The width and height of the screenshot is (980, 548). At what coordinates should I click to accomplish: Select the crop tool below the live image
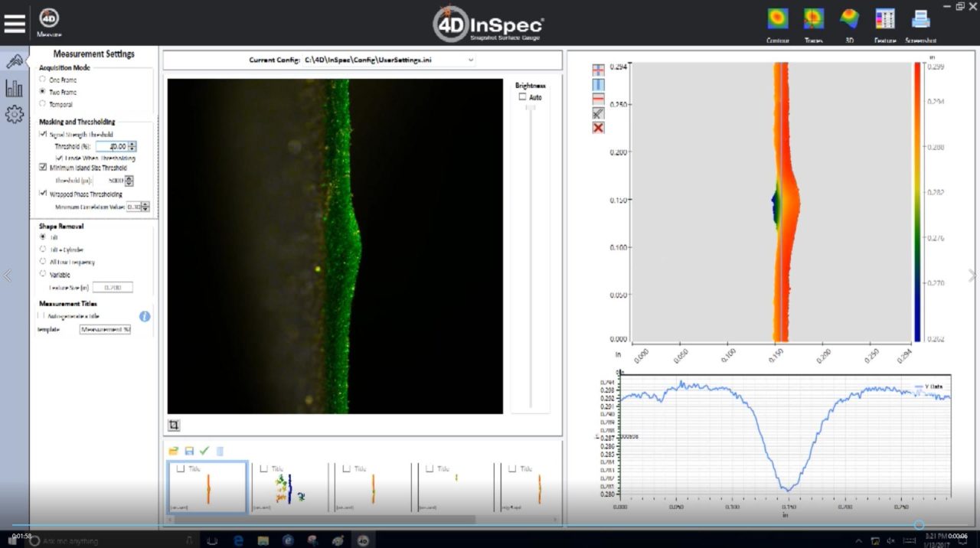[175, 425]
